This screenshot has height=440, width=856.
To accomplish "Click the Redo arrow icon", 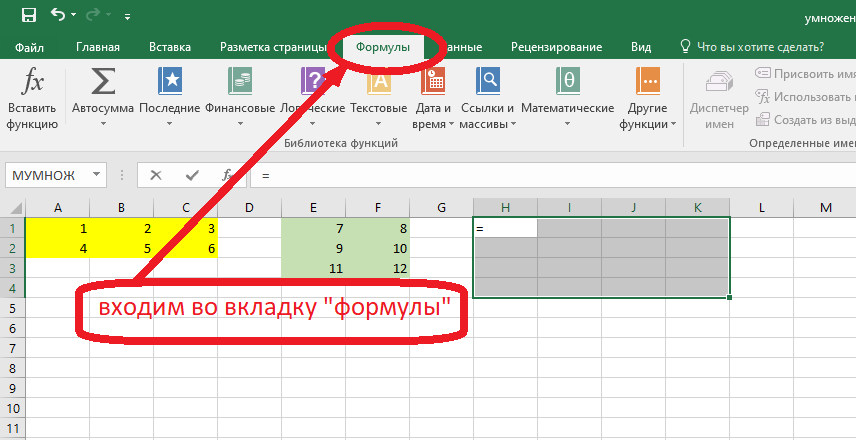I will (92, 15).
